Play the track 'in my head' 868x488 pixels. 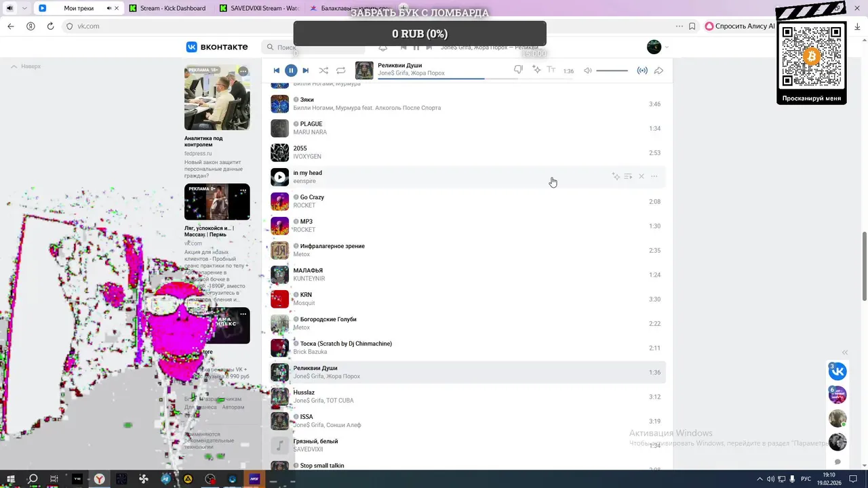coord(279,177)
